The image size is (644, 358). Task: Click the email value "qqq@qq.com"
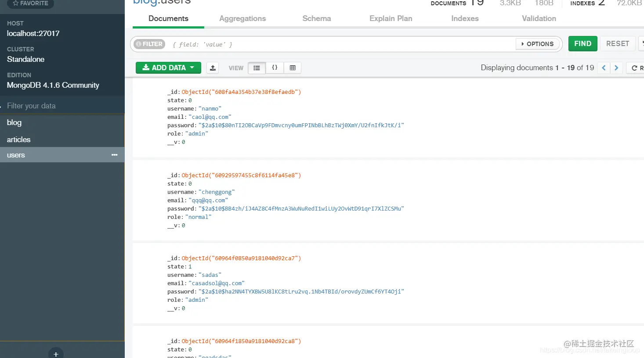208,200
